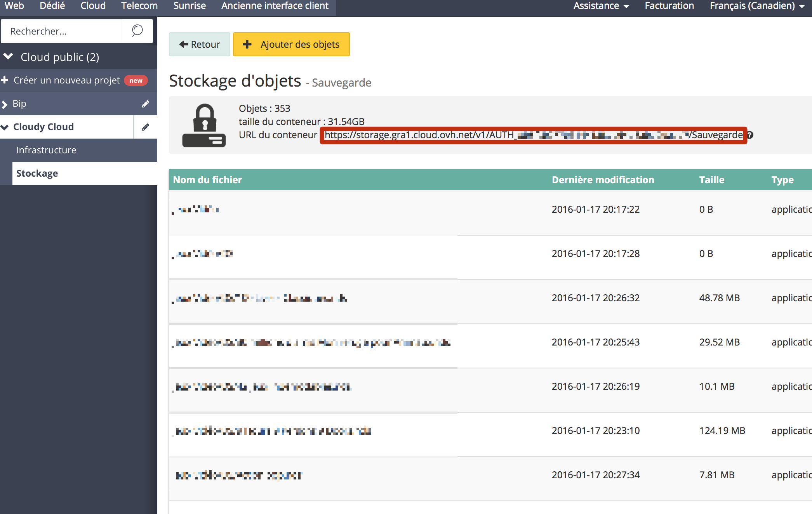This screenshot has height=514, width=812.
Task: Click the red new badge
Action: [x=136, y=80]
